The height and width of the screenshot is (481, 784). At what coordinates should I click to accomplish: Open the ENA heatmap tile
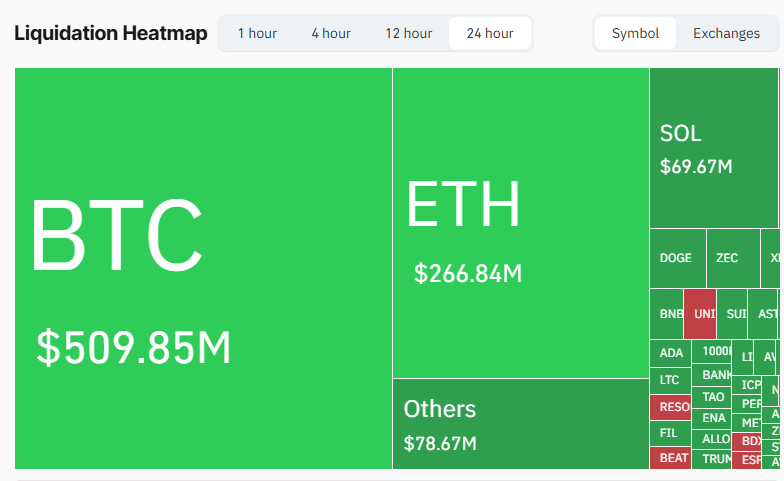[x=713, y=418]
